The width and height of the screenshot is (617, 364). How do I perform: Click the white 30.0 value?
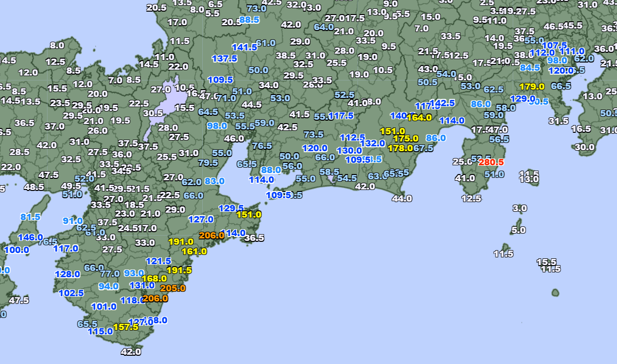(x=585, y=147)
